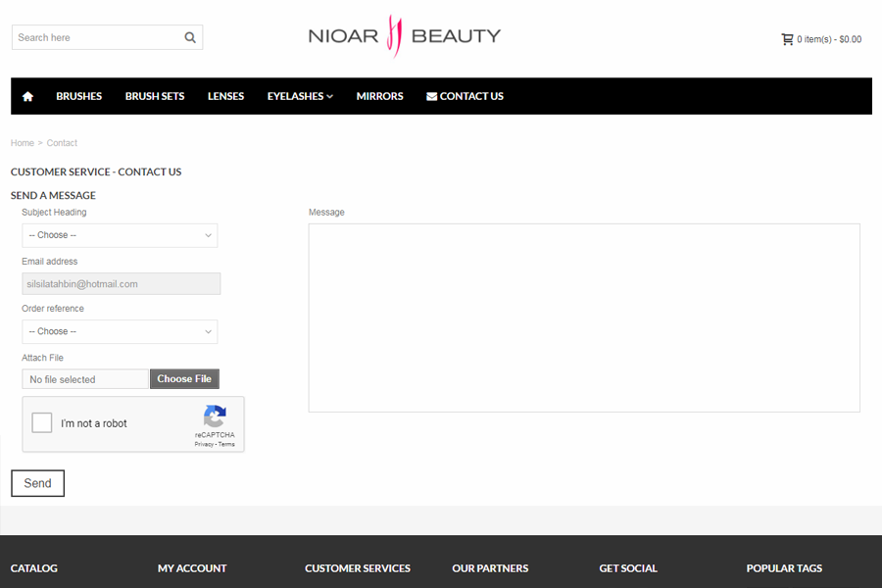Click the Our Partners footer heading
This screenshot has width=882, height=588.
[490, 568]
